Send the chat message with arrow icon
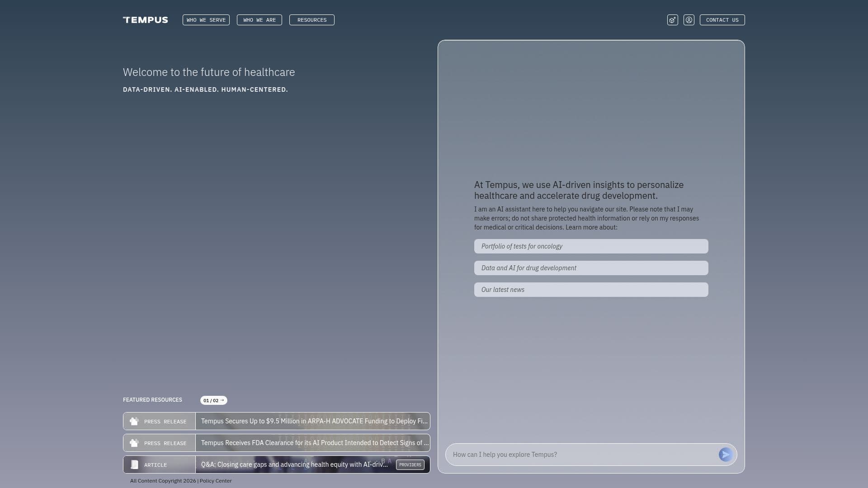The width and height of the screenshot is (868, 488). click(x=726, y=455)
